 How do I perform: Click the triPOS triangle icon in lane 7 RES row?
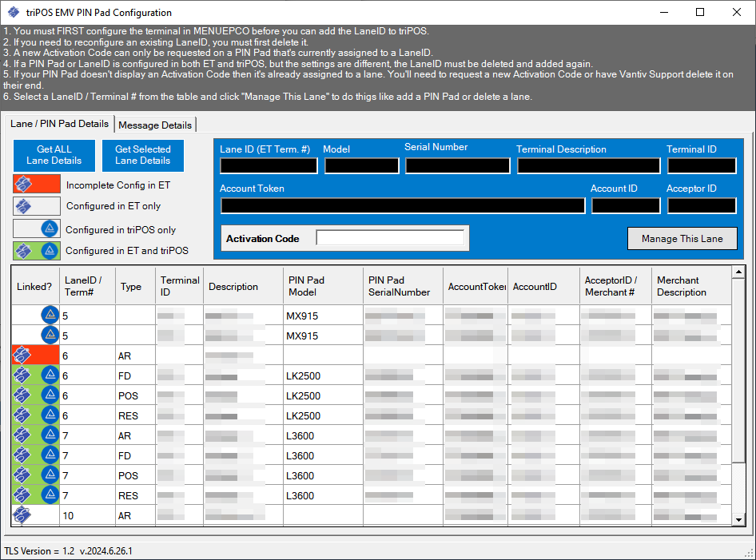tap(50, 495)
